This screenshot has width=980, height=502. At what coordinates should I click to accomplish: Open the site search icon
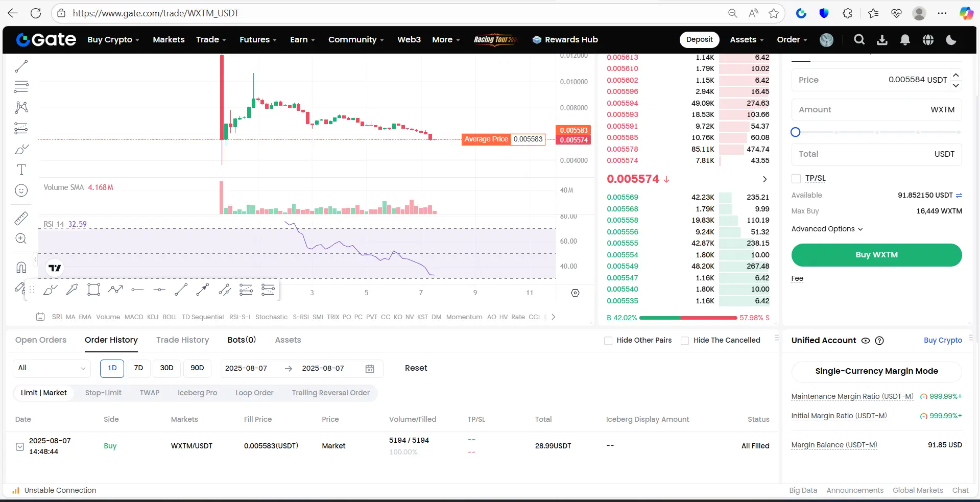click(859, 39)
